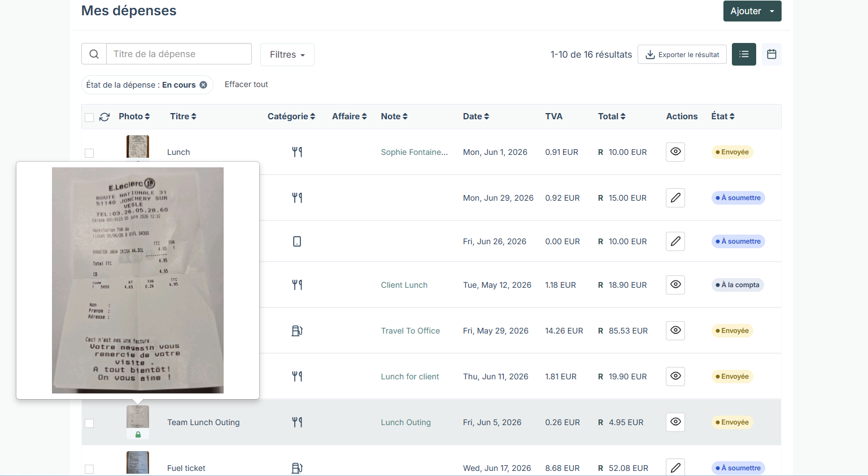View the Travel To Office expense (eye)
Viewport: 868px width, 476px height.
coord(675,331)
